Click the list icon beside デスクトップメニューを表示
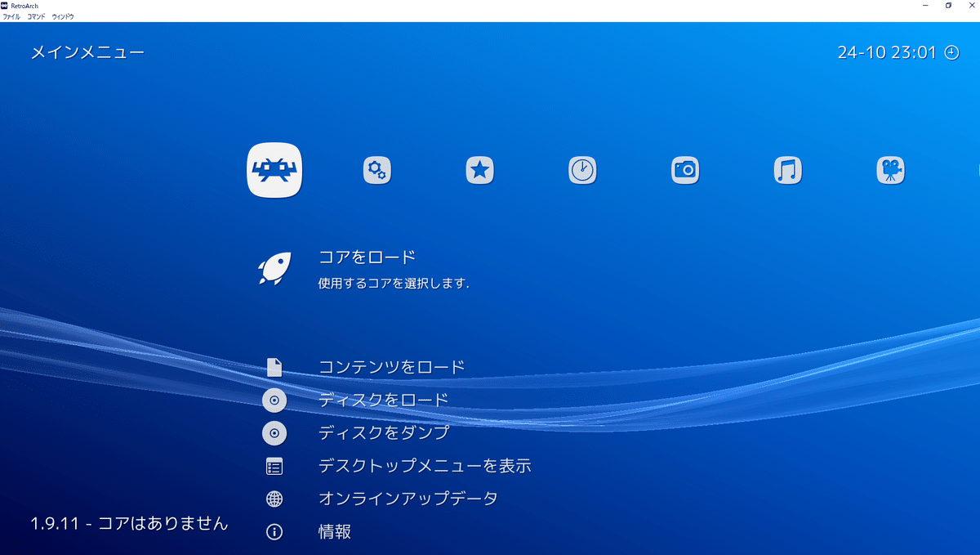 tap(274, 467)
